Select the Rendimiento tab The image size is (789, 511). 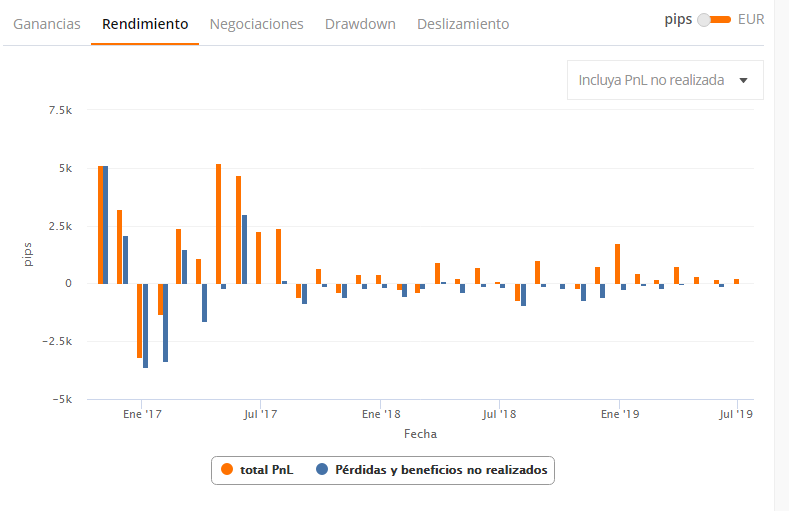pos(145,24)
